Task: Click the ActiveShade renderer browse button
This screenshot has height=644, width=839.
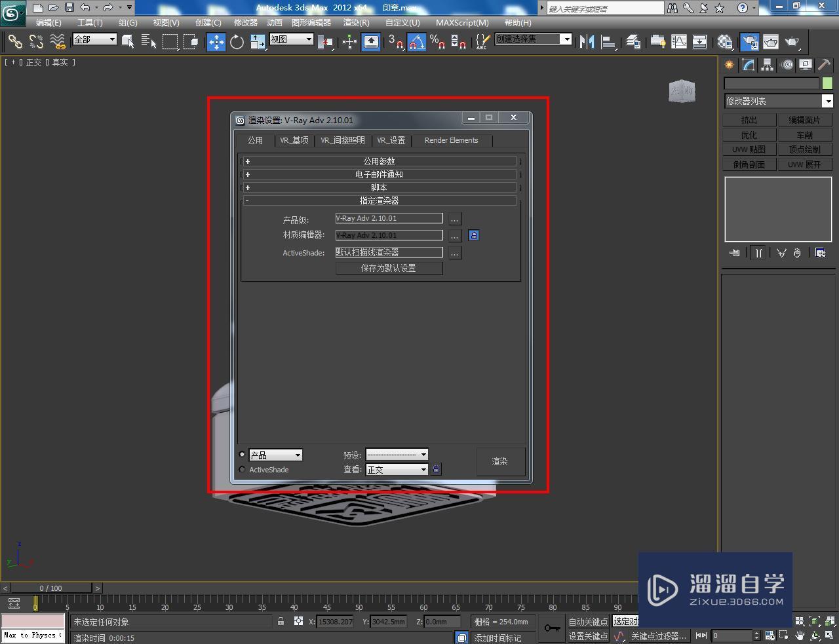Action: [454, 253]
